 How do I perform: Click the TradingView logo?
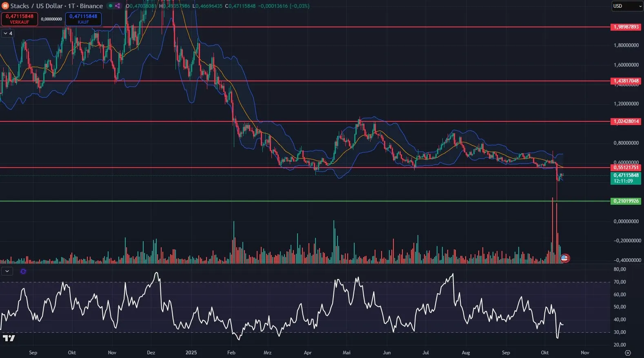(9, 338)
